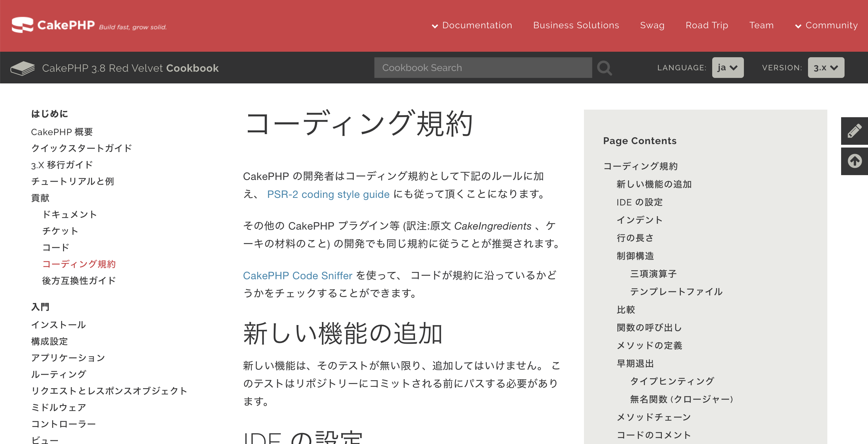Open チュートリアルと例 in the sidebar
868x444 pixels.
pos(72,181)
